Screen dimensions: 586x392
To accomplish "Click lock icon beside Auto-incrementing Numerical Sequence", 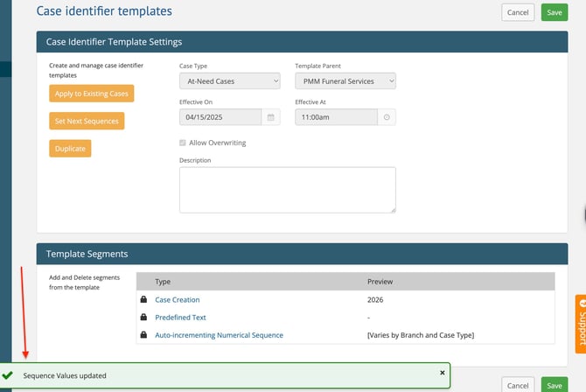I will tap(143, 335).
